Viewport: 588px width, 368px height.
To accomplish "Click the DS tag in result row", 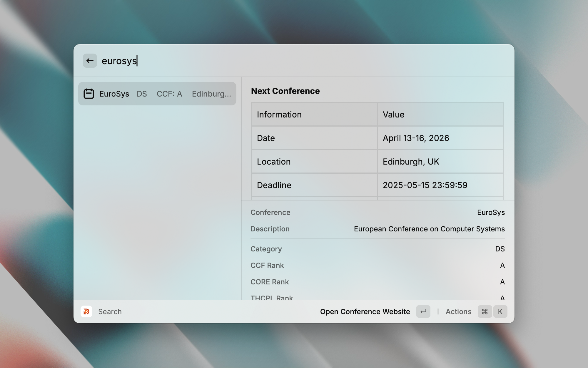I will pos(142,94).
